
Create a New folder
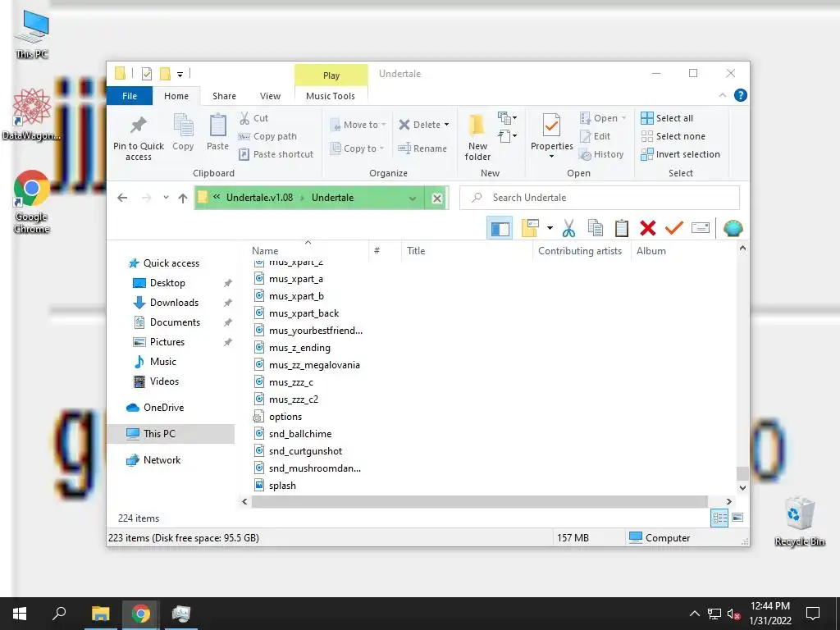477,137
